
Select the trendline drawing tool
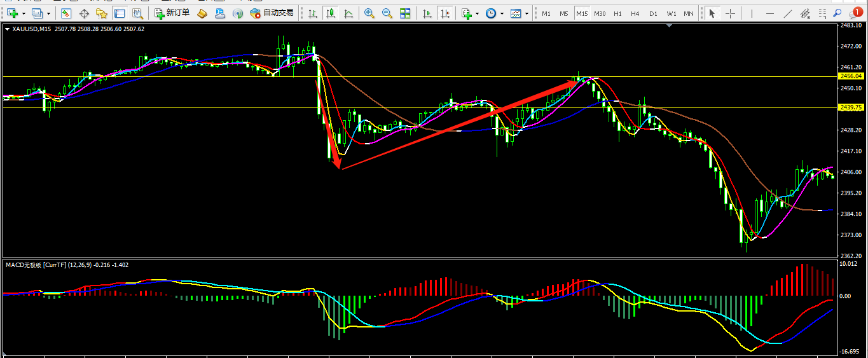pyautogui.click(x=788, y=13)
